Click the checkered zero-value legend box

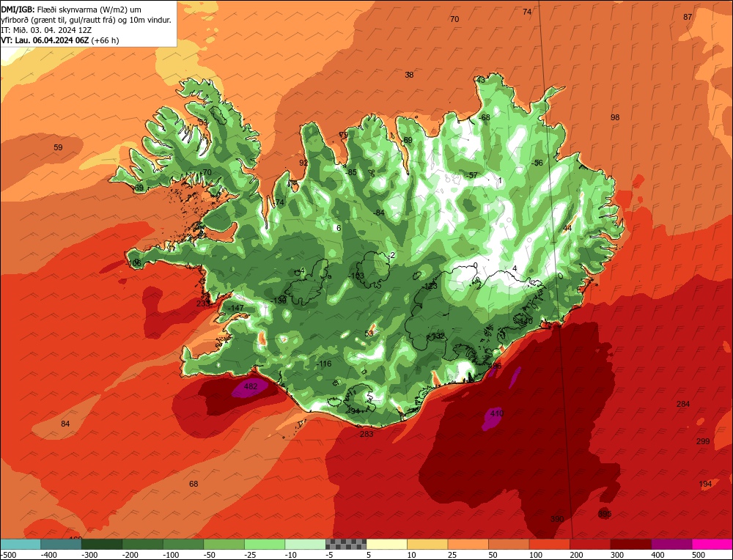tap(346, 545)
